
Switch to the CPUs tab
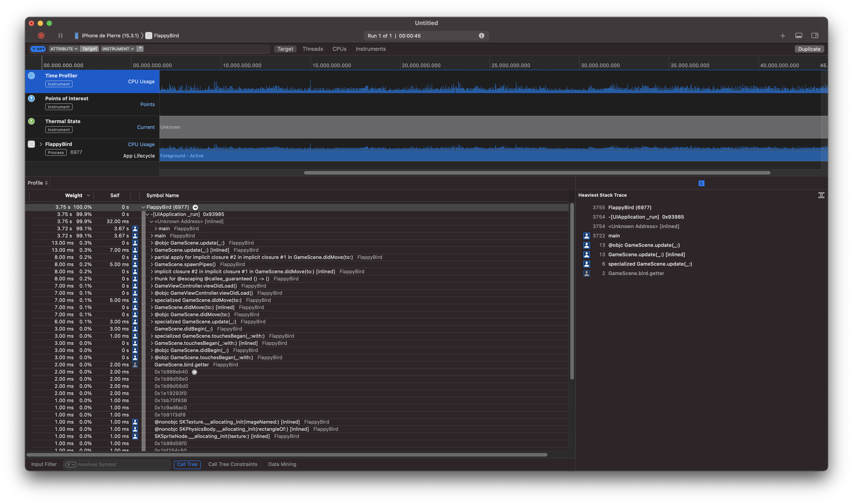tap(339, 49)
